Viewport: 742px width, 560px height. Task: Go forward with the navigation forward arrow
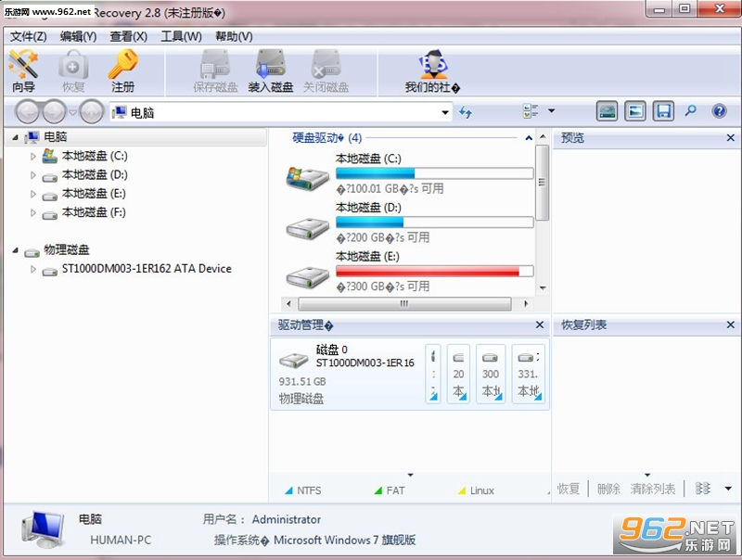[x=55, y=112]
